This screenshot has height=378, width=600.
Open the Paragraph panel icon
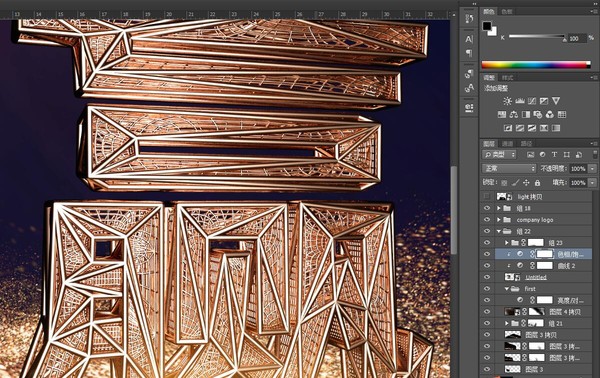click(x=469, y=53)
